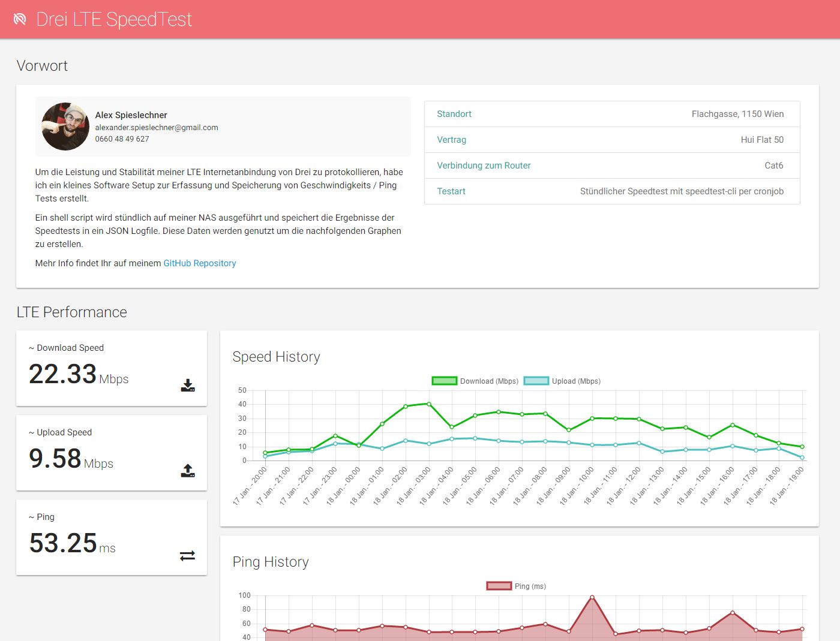This screenshot has height=641, width=840.
Task: Toggle Ping (ms) legend swatch
Action: (x=499, y=586)
